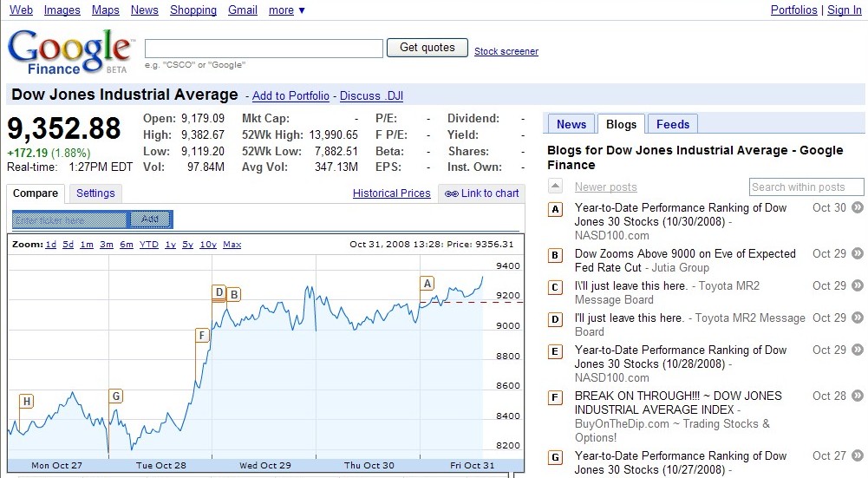
Task: Set chart zoom to 1y
Action: coord(171,245)
